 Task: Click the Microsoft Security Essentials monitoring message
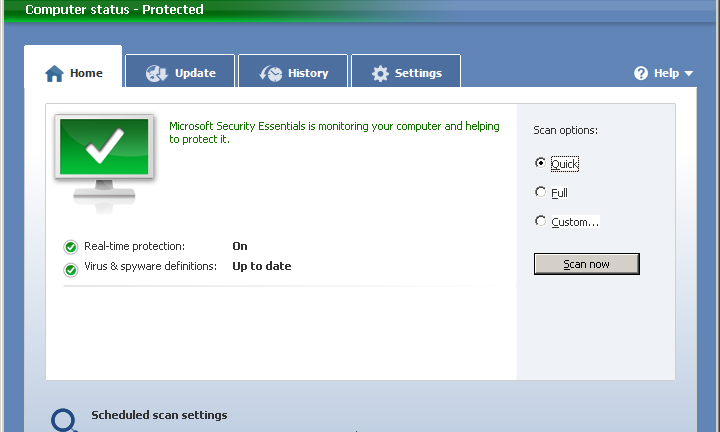[x=334, y=132]
